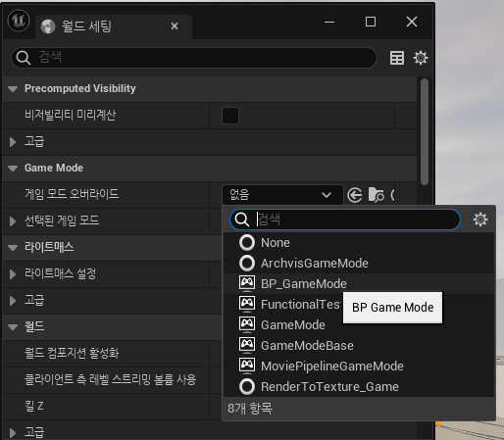Click the details panel vertical scrollbar
This screenshot has width=504, height=440.
coord(425,132)
